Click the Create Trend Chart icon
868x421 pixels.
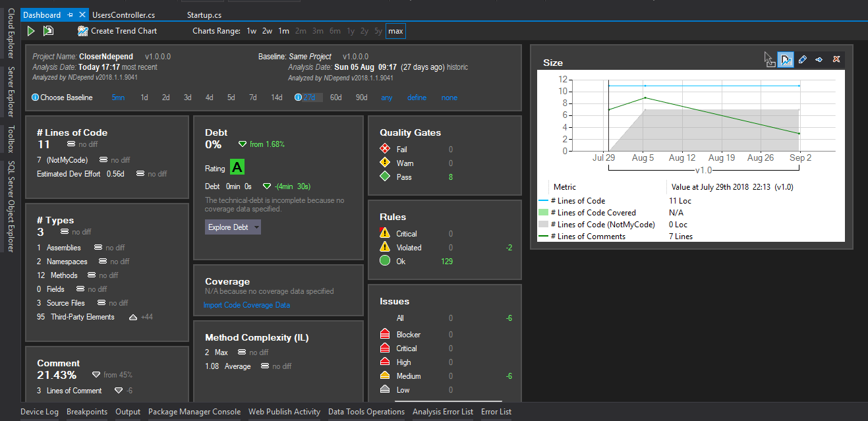tap(82, 30)
